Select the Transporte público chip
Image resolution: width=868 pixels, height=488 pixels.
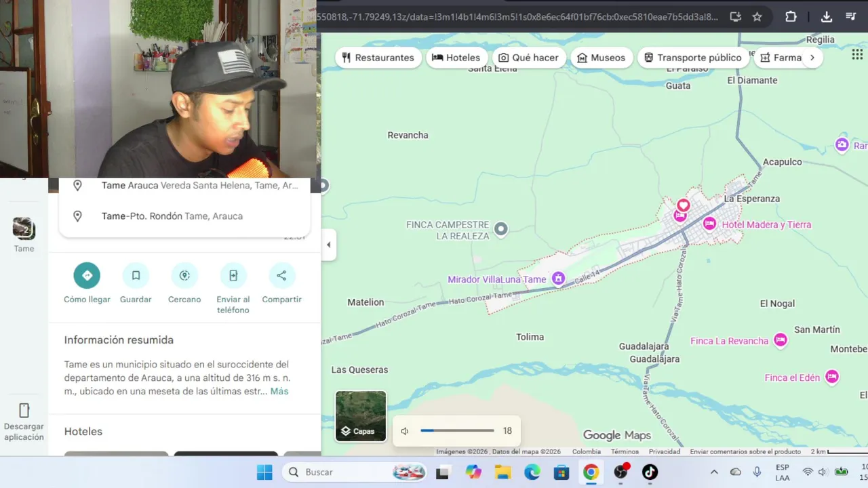[x=693, y=58]
